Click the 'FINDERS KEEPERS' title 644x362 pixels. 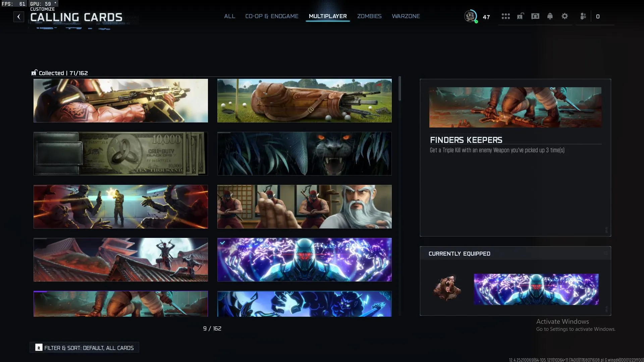[466, 140]
